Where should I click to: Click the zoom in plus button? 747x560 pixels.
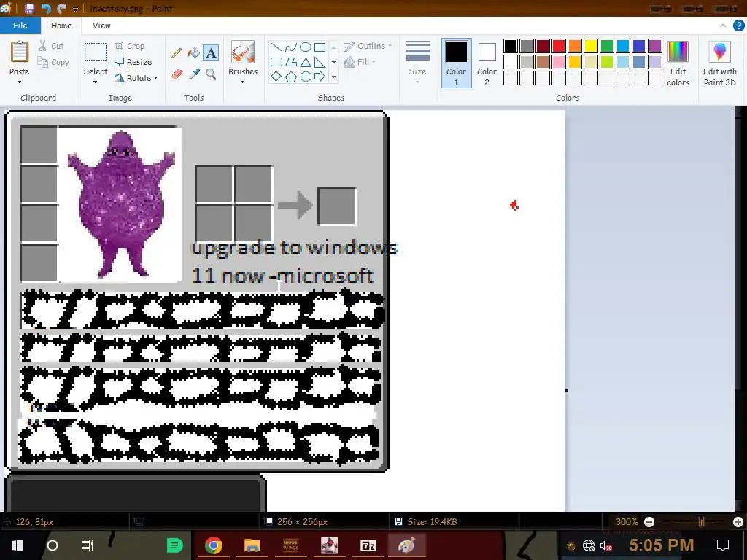coord(738,522)
